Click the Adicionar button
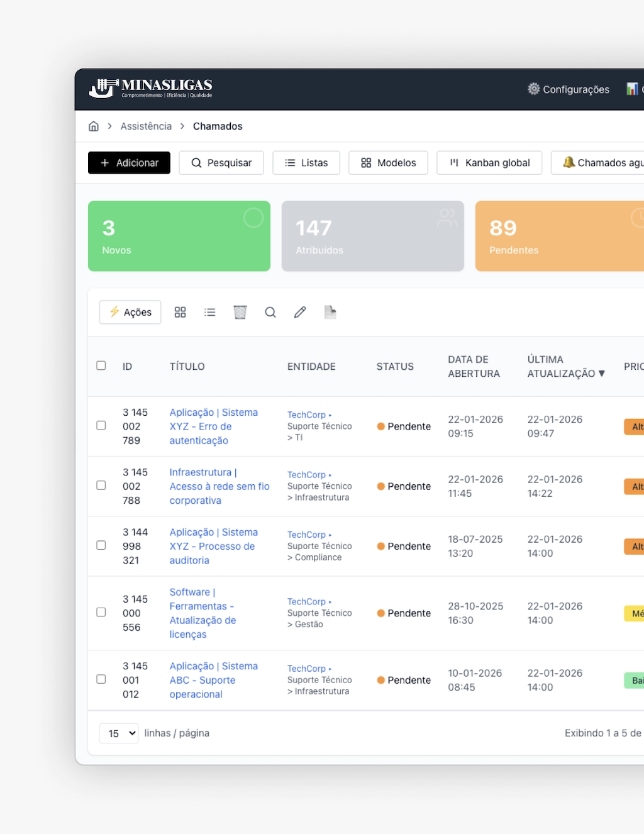Image resolution: width=644 pixels, height=834 pixels. [129, 163]
